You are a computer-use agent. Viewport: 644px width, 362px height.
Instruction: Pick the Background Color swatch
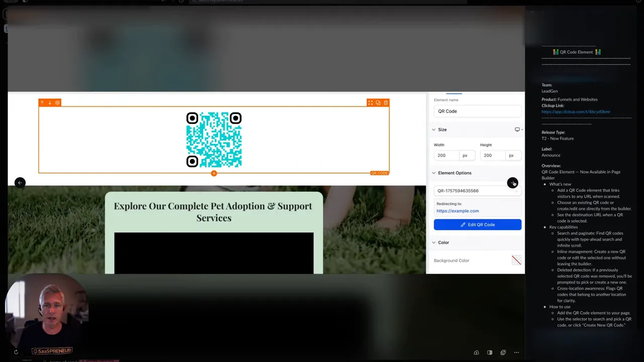click(x=516, y=260)
